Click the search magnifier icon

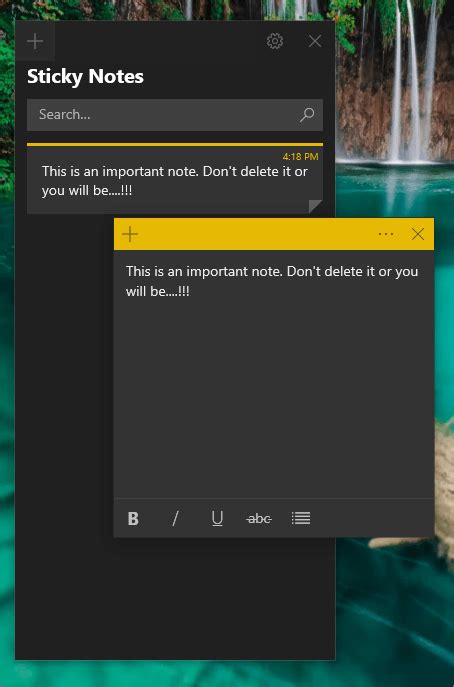[307, 115]
